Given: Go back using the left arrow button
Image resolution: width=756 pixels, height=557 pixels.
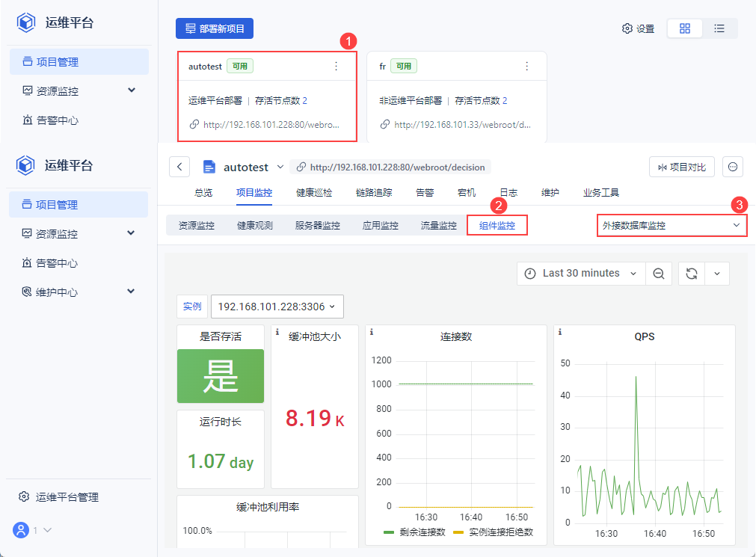Looking at the screenshot, I should (179, 167).
